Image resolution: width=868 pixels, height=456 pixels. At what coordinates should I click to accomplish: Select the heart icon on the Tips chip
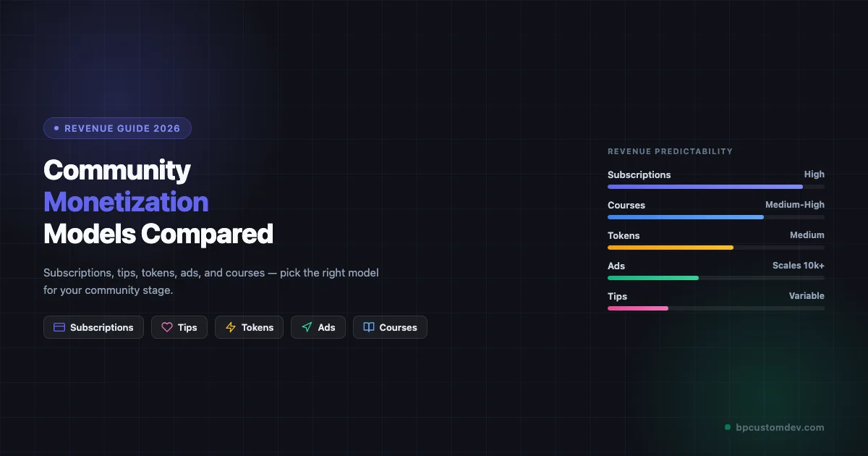(x=166, y=327)
